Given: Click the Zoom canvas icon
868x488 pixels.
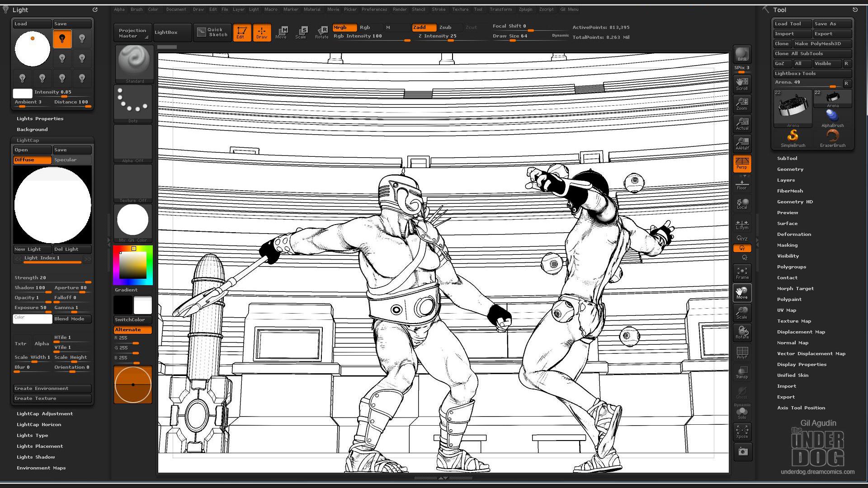Looking at the screenshot, I should 742,103.
